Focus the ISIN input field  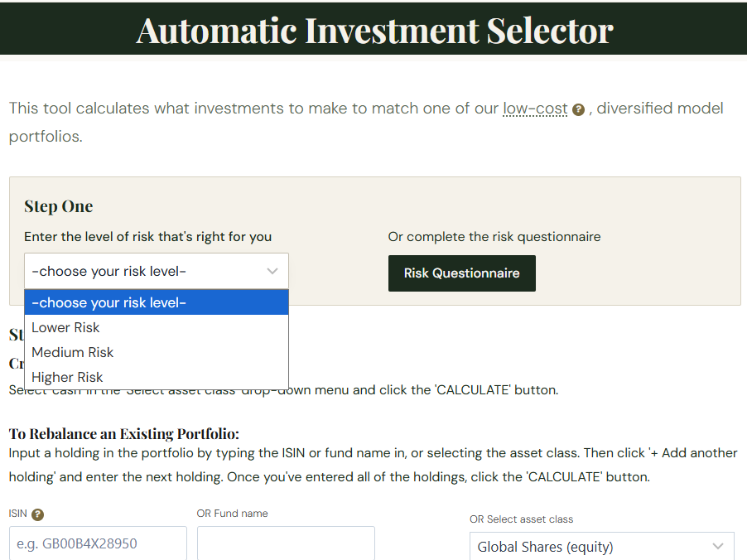point(98,543)
